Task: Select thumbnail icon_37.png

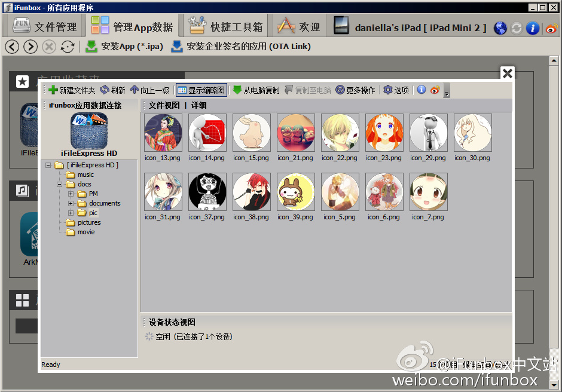Action: coord(207,192)
